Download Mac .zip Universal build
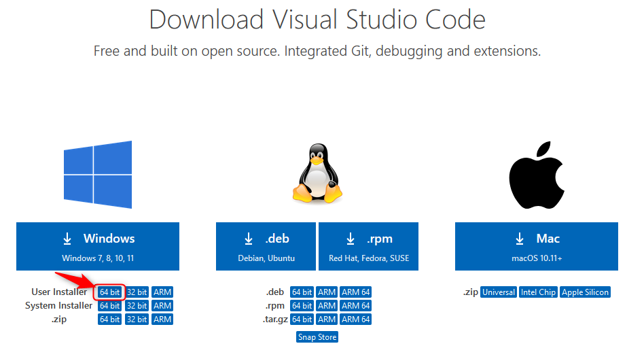This screenshot has height=363, width=644. pyautogui.click(x=498, y=292)
